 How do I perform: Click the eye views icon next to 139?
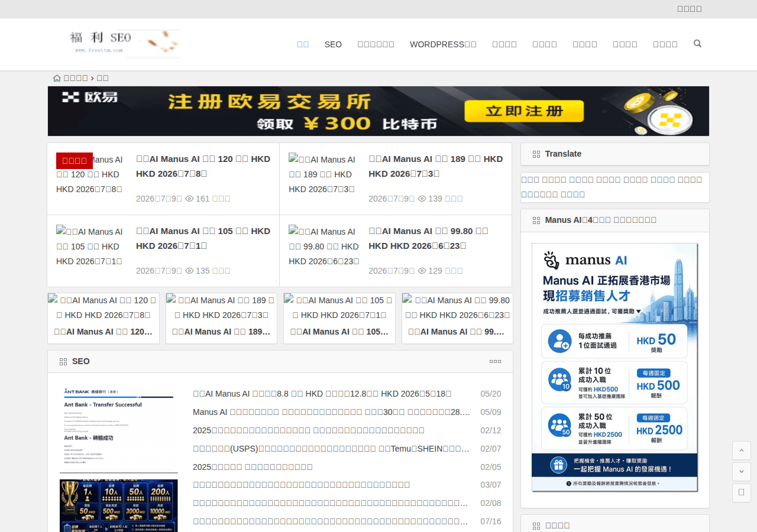(422, 199)
